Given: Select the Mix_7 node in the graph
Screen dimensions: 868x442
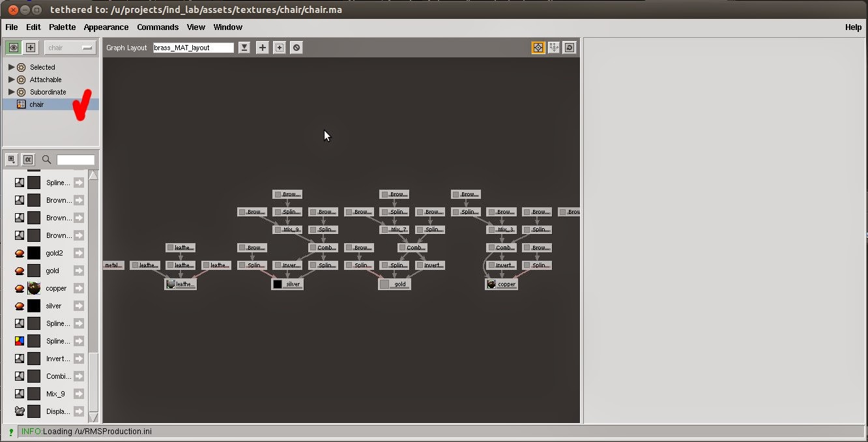Looking at the screenshot, I should point(394,229).
